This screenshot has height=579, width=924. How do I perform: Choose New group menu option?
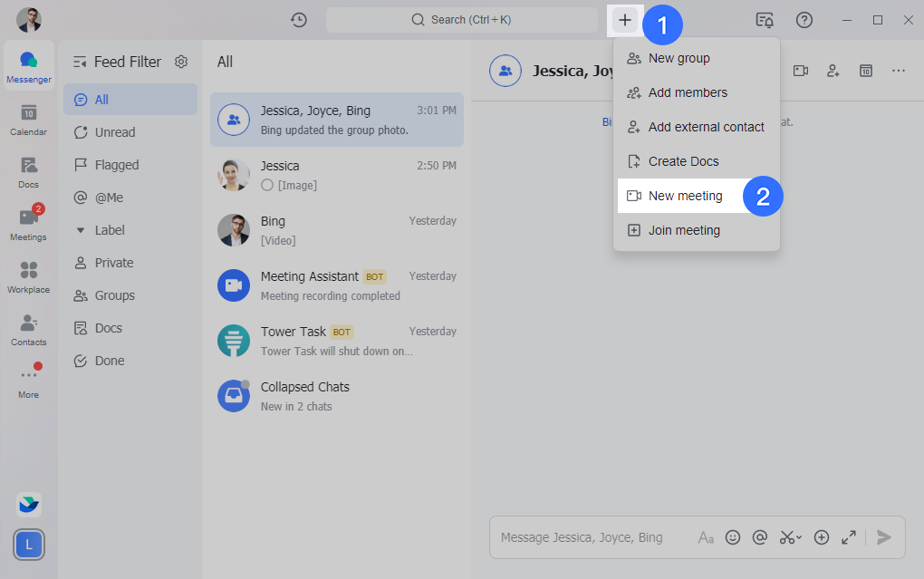pyautogui.click(x=679, y=58)
